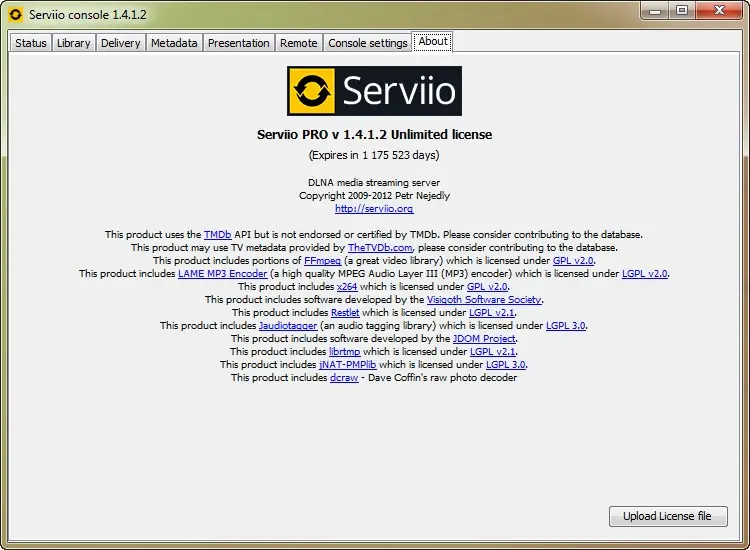Screen dimensions: 750x550
Task: Open the http://serviio.org link
Action: pos(374,209)
